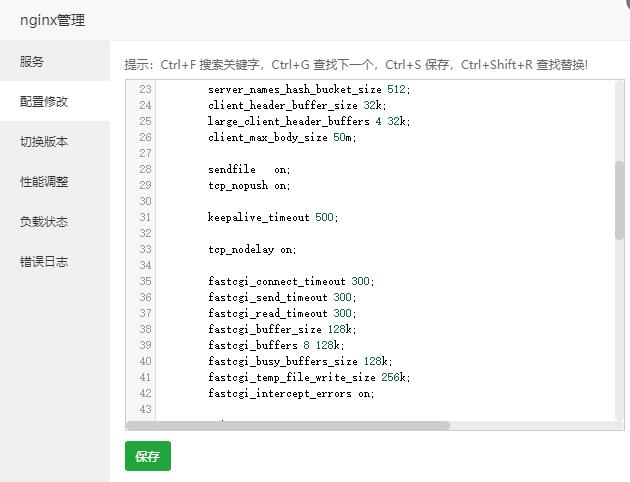The height and width of the screenshot is (482, 630).
Task: Click the tcp_nodelay on line
Action: pos(252,249)
